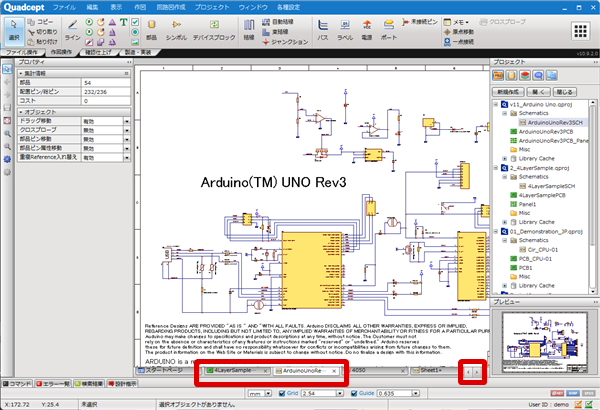Choose the ラベル (Label) tool
Viewport: 600px width, 410px height.
[345, 30]
